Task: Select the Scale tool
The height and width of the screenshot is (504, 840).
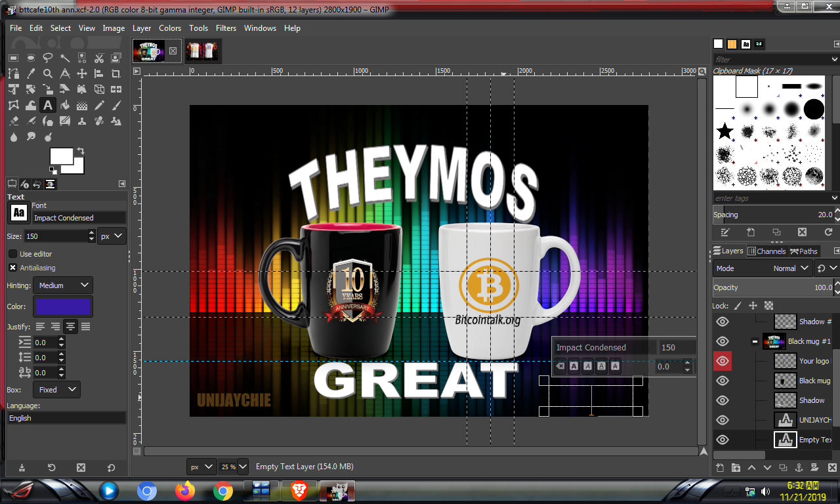Action: point(48,89)
